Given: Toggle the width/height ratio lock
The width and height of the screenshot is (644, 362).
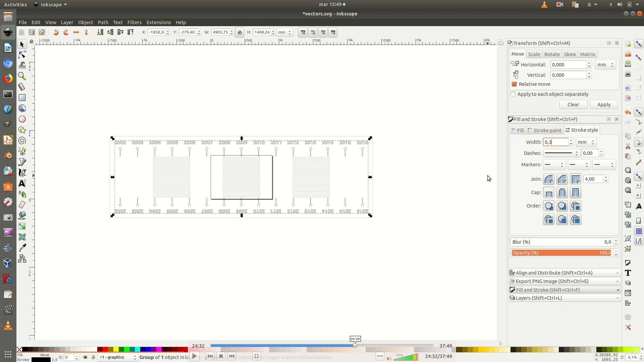Looking at the screenshot, I should (239, 32).
